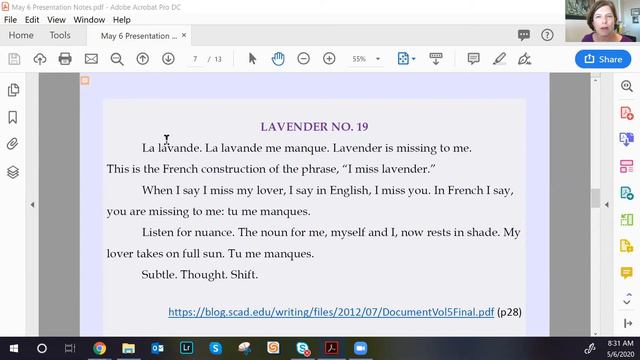Open Attachments paperclip panel
This screenshot has width=640, height=360.
(x=13, y=144)
